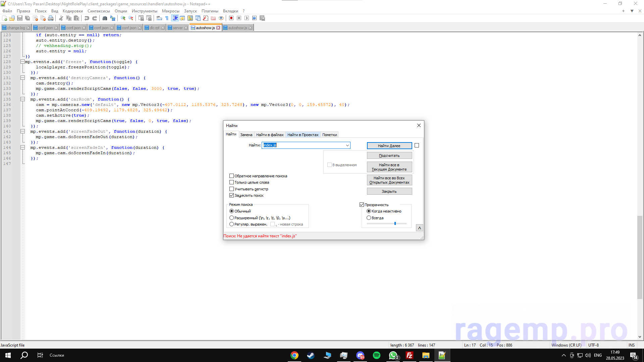Adjust the transparency slider handle
644x362 pixels.
[x=395, y=224]
